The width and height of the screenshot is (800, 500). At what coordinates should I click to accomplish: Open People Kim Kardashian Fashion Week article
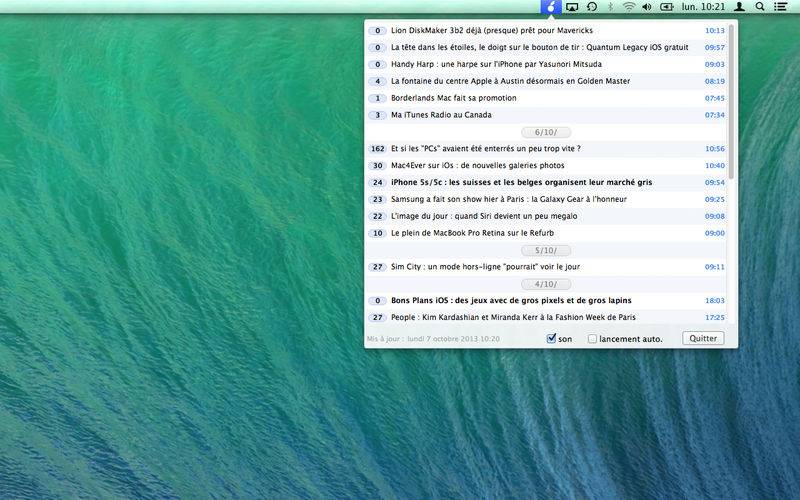513,317
